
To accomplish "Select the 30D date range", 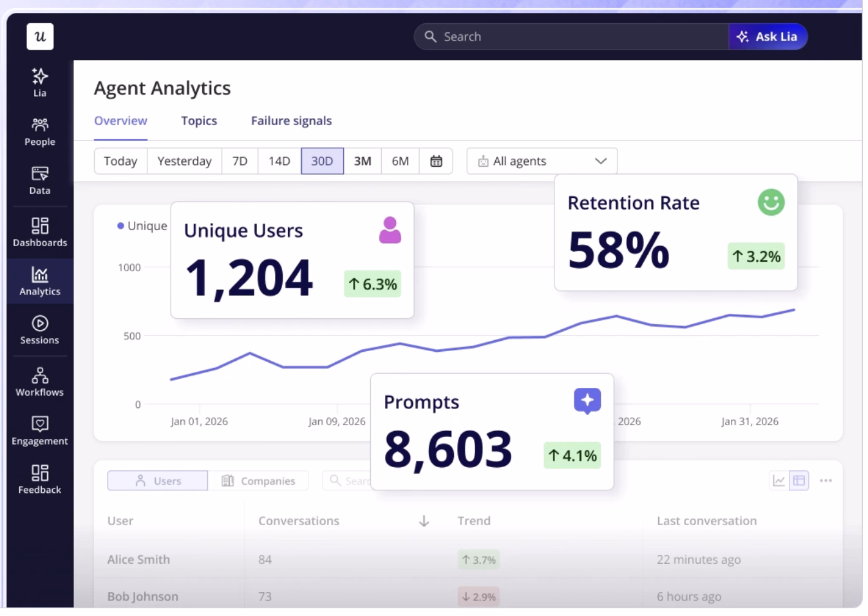I will (322, 161).
